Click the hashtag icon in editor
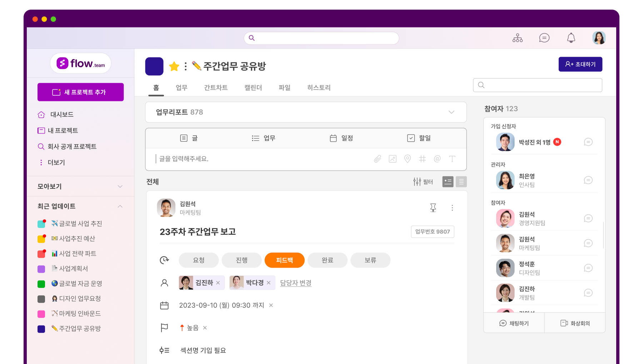 pyautogui.click(x=422, y=159)
